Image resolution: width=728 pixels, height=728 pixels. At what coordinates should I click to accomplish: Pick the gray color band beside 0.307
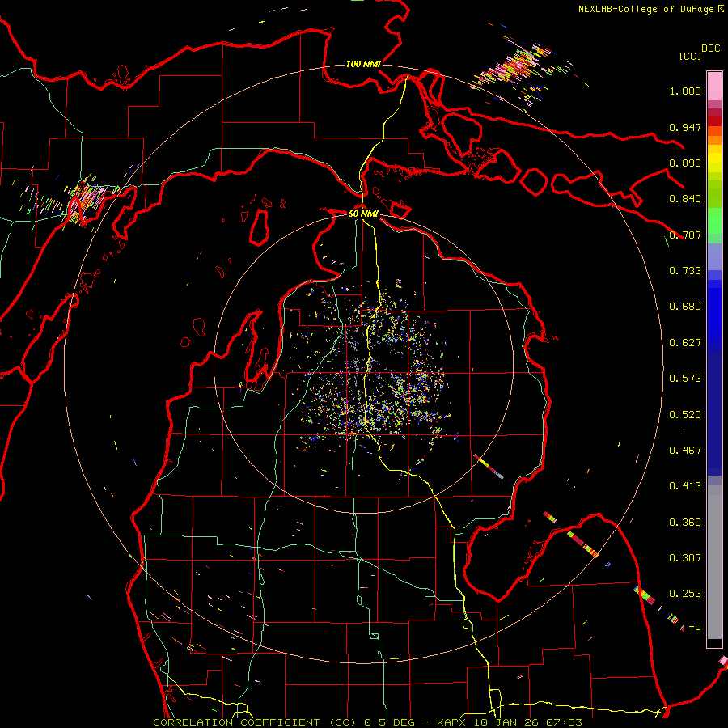[714, 562]
